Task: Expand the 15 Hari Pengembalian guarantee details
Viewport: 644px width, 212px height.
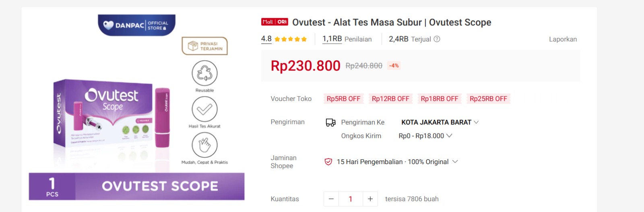Action: tap(455, 162)
